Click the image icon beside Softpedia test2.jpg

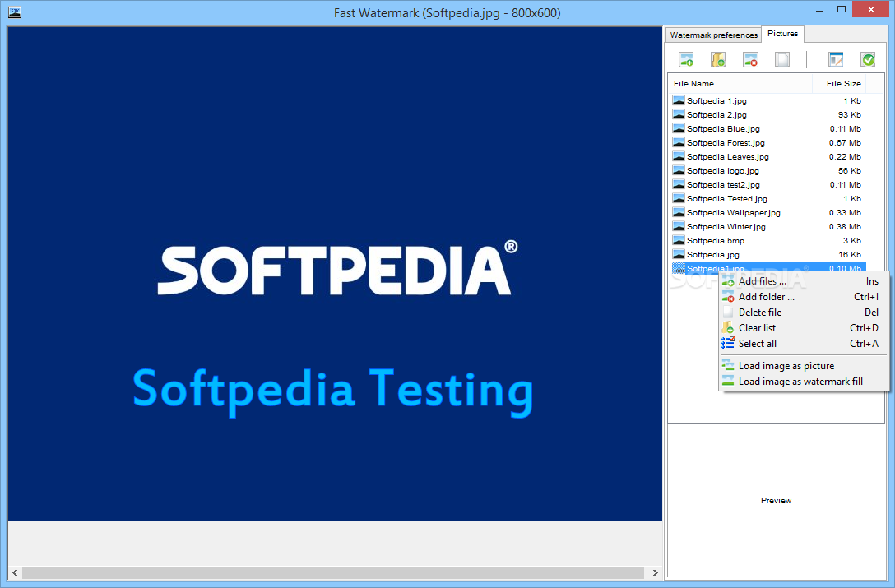679,184
